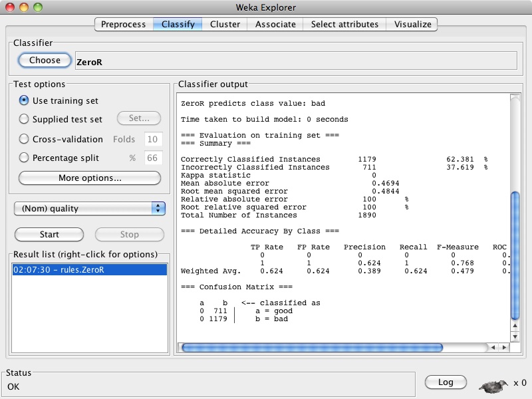
Task: Click the Total Number of Instances line
Action: [x=279, y=215]
